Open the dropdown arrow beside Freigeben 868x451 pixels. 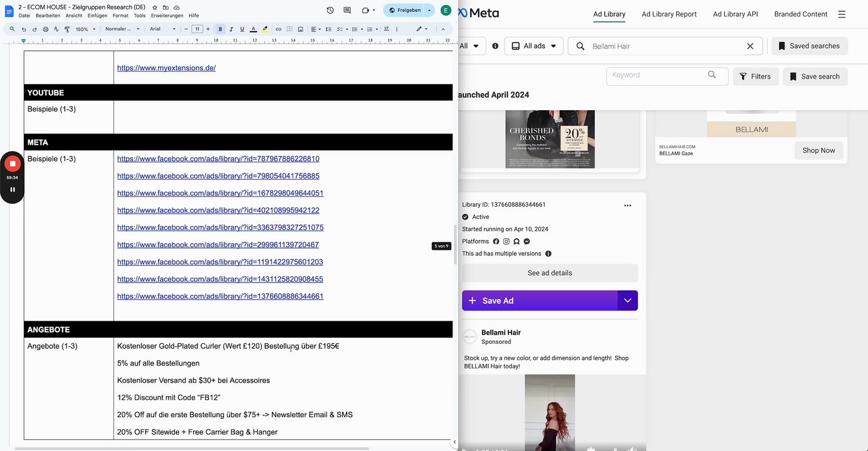pos(429,10)
